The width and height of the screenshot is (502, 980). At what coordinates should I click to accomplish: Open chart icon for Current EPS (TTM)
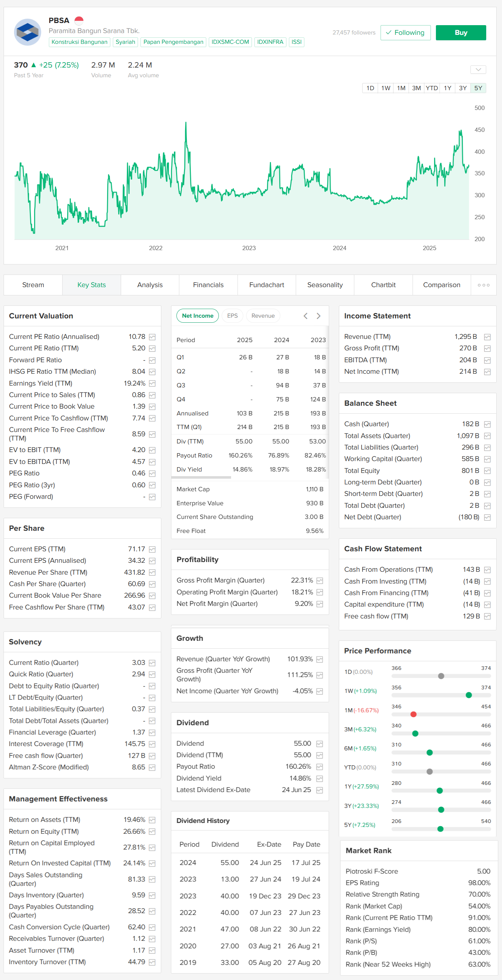point(152,549)
